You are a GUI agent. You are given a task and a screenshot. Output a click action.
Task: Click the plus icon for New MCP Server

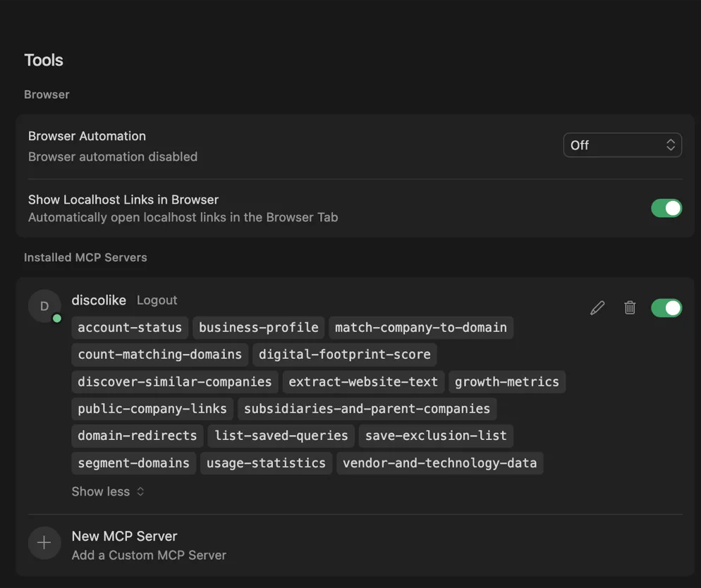44,543
